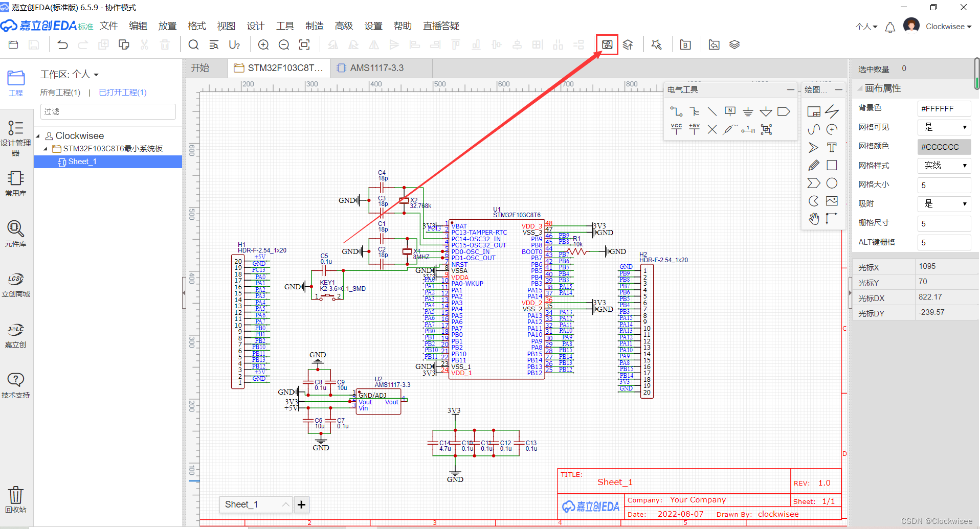Select the arrow head drawing tool
980x529 pixels.
pos(814,148)
